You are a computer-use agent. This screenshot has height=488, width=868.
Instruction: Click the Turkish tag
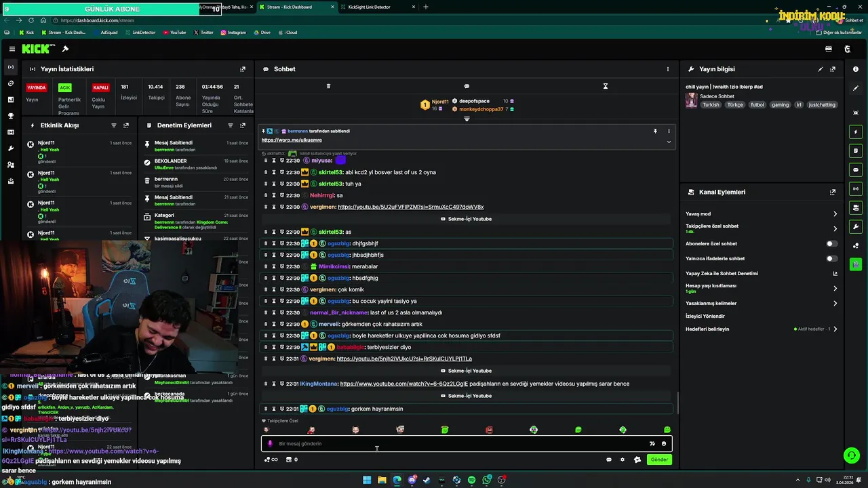pyautogui.click(x=711, y=105)
